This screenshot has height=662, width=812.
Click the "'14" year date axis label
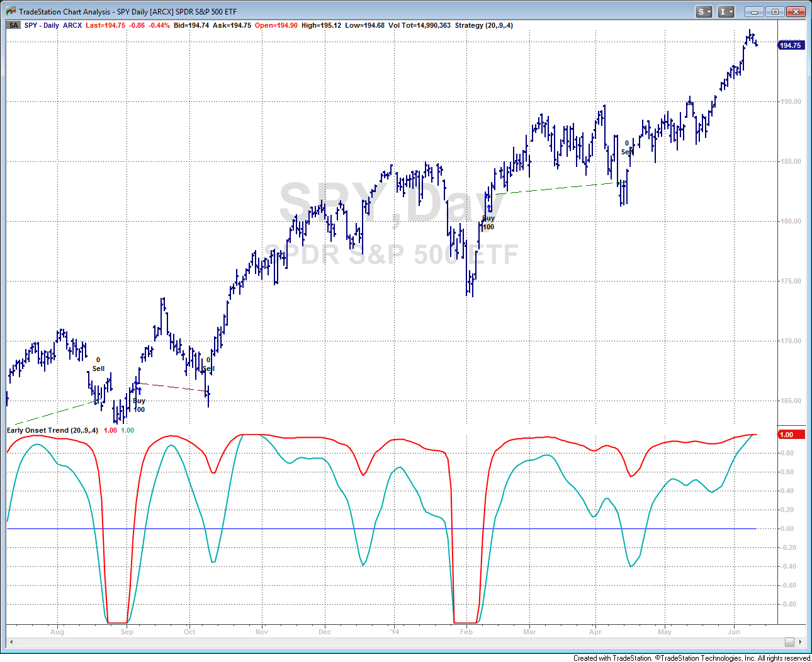point(394,632)
